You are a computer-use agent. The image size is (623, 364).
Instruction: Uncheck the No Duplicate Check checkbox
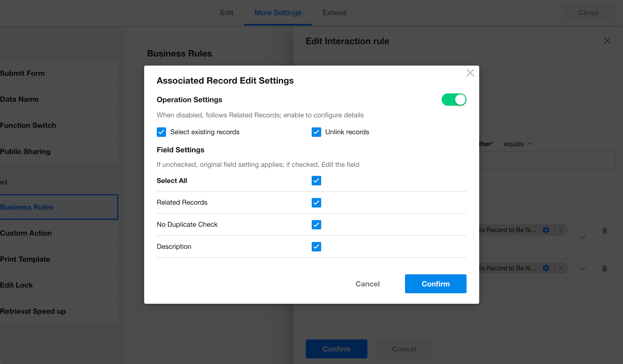tap(316, 225)
